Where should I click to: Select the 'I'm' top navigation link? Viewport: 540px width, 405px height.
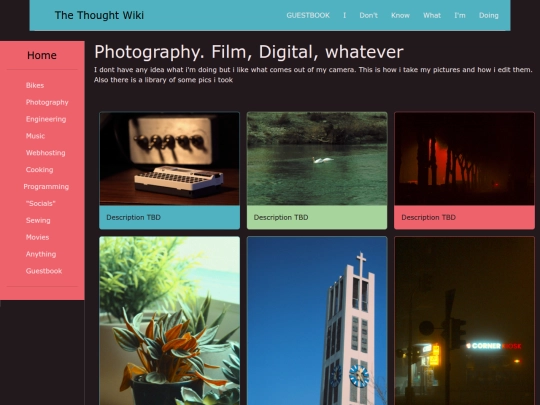(460, 15)
